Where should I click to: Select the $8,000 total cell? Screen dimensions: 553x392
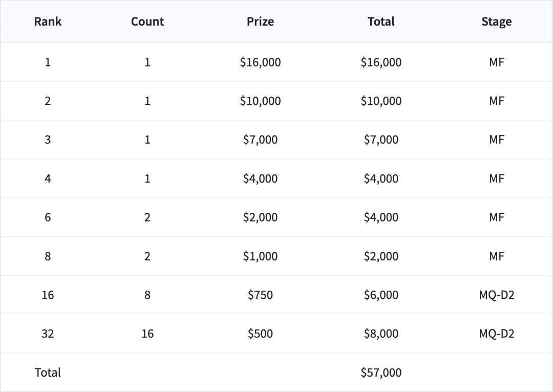[381, 334]
